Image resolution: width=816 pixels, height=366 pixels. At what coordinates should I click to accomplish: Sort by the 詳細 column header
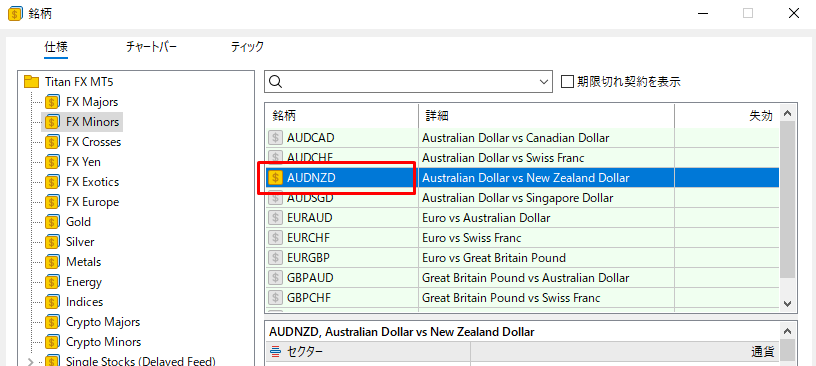(546, 116)
